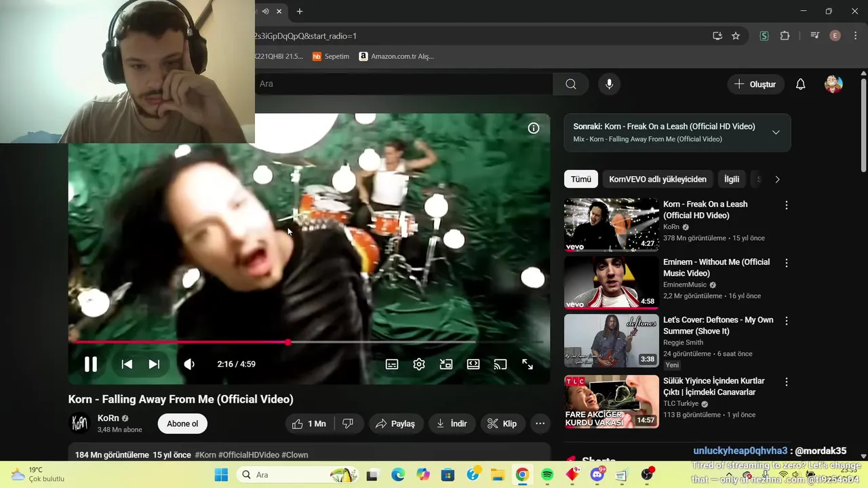This screenshot has height=488, width=868.
Task: Select the Tümü filter chip
Action: coord(581,179)
